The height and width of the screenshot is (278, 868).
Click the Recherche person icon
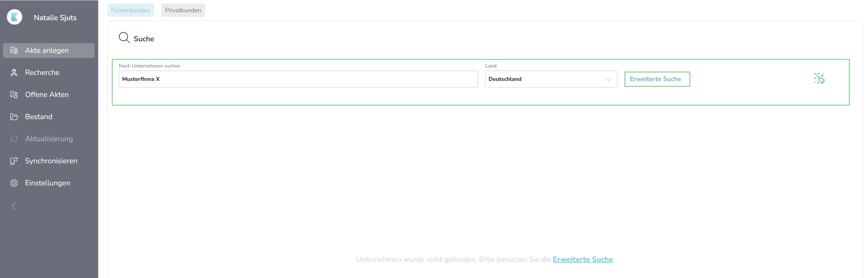coord(14,73)
